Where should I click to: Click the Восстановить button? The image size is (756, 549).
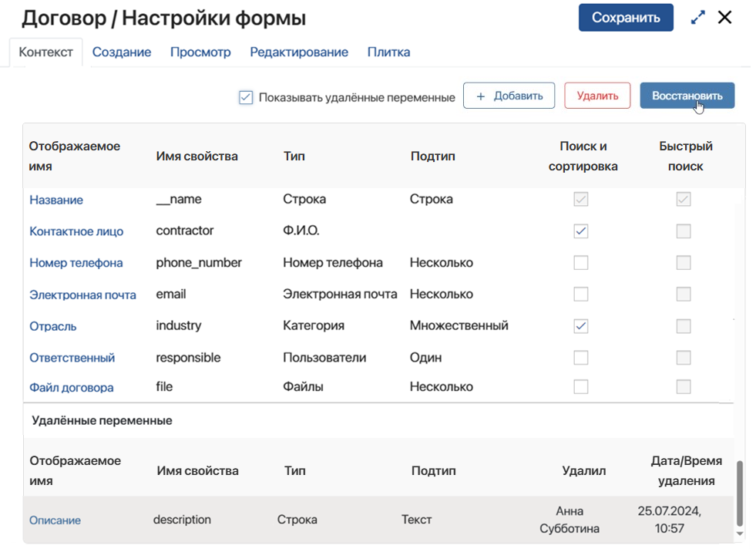[687, 96]
